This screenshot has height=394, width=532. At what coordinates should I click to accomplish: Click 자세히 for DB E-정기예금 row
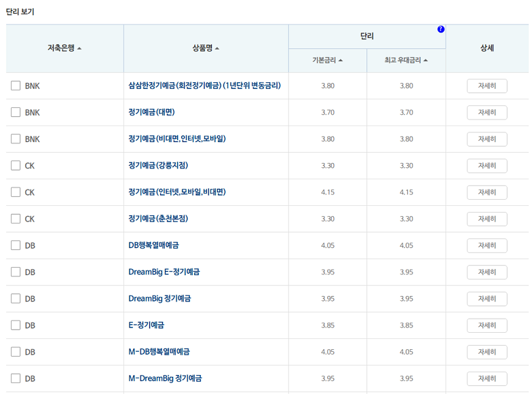pyautogui.click(x=487, y=325)
